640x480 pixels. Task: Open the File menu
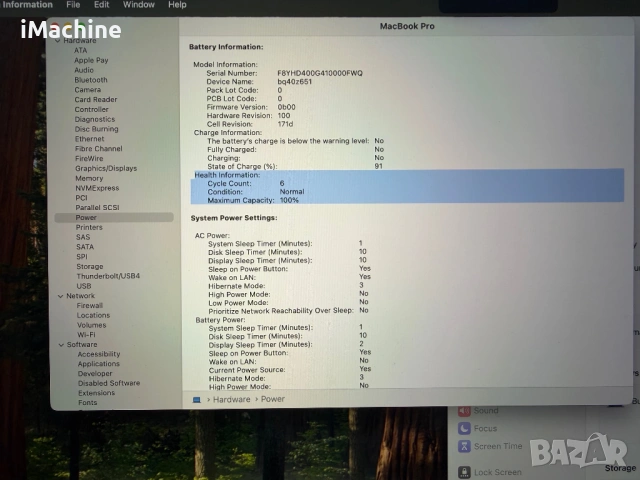[x=73, y=5]
